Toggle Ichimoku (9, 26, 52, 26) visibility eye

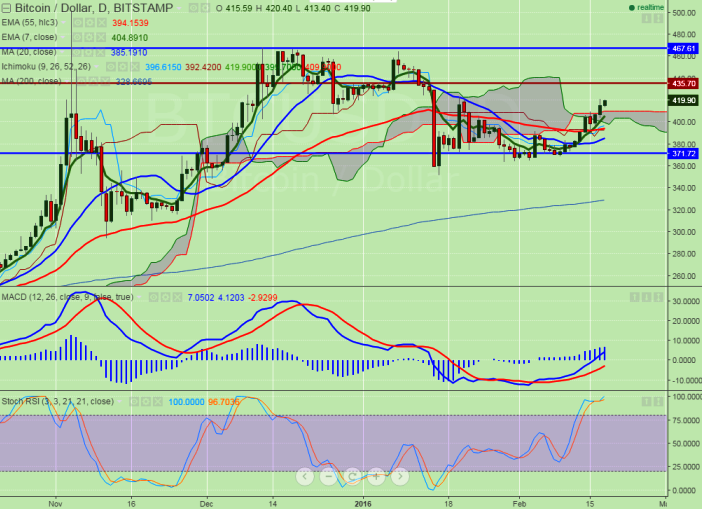(111, 67)
